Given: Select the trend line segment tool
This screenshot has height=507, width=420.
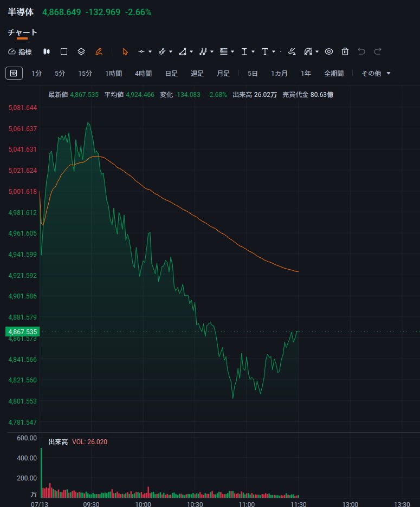Looking at the screenshot, I should pyautogui.click(x=162, y=52).
